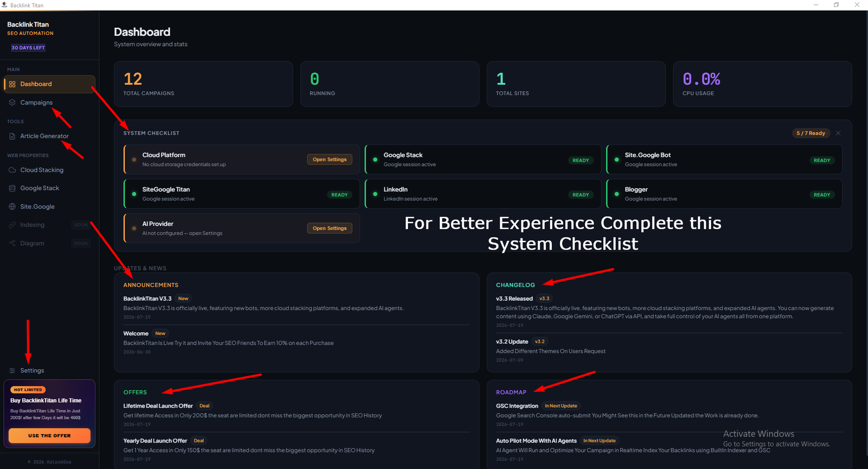This screenshot has height=469, width=868.
Task: Click the Total Sites stat card
Action: 576,84
